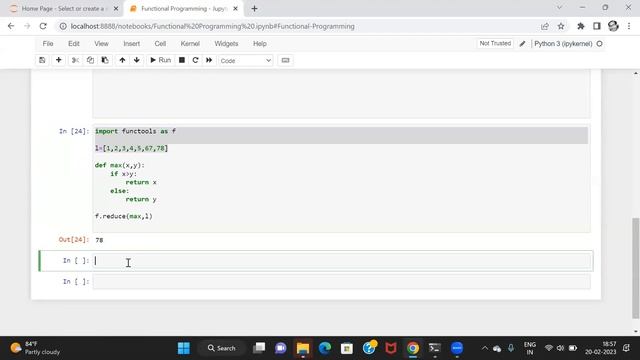Open the terminal icon in the taskbar

tap(435, 348)
